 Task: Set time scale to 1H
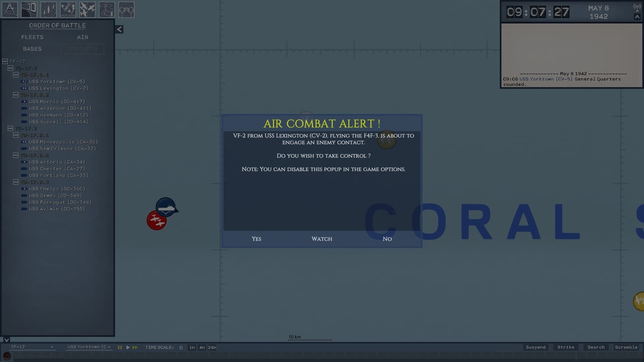coord(192,348)
